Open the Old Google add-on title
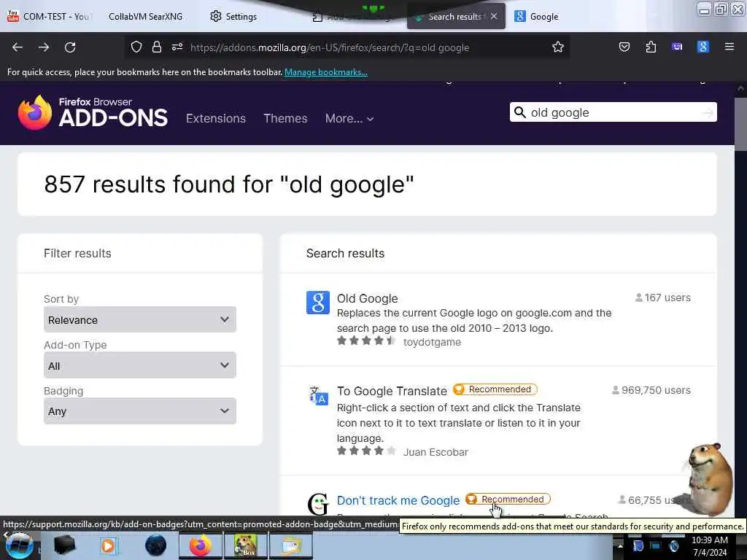This screenshot has width=747, height=560. coord(368,298)
